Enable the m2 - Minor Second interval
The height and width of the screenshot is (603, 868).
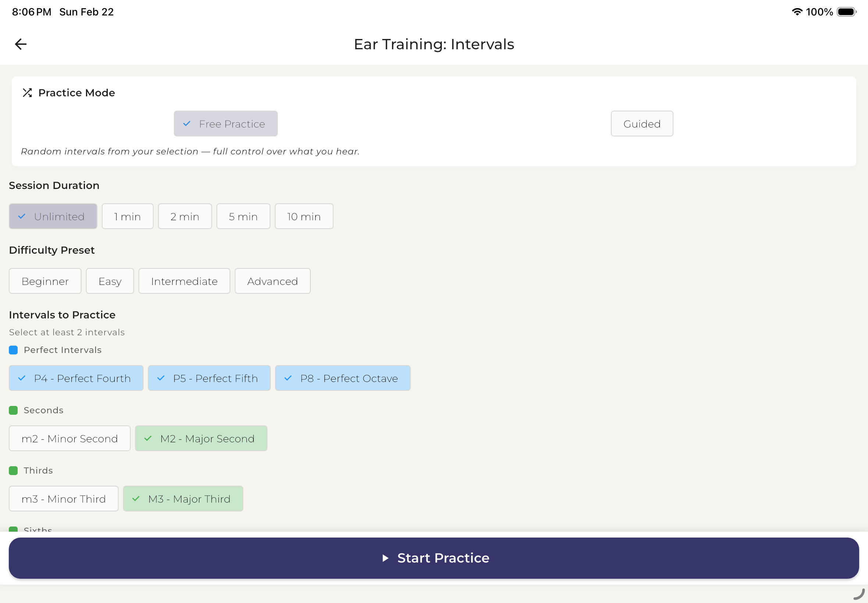(70, 438)
